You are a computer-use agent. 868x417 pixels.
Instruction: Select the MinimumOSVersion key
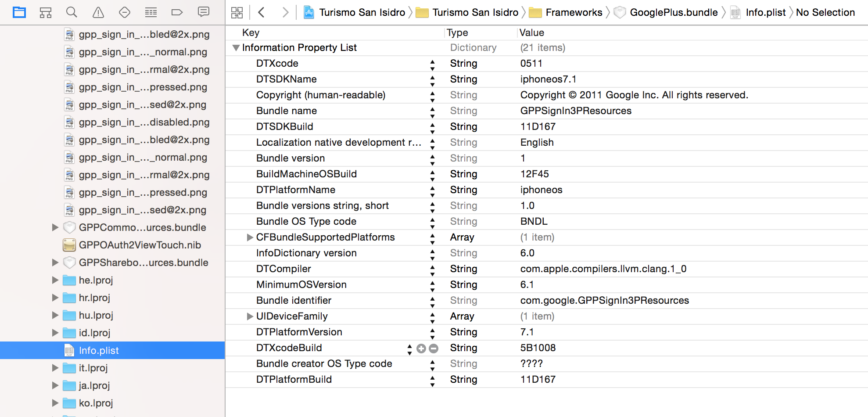(x=301, y=284)
